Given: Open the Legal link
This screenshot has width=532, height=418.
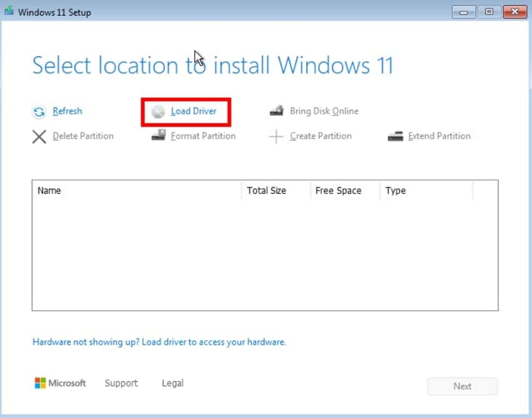Looking at the screenshot, I should coord(173,383).
